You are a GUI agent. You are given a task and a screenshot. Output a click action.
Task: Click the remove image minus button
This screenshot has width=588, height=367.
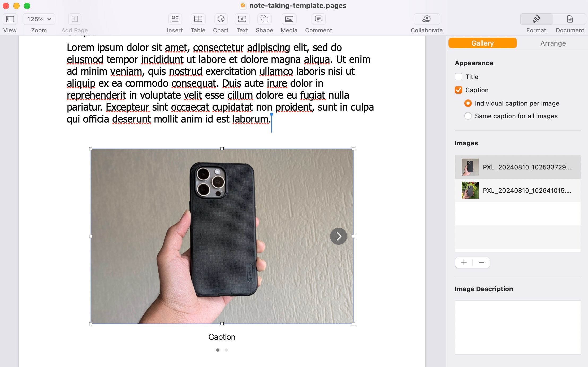click(481, 262)
